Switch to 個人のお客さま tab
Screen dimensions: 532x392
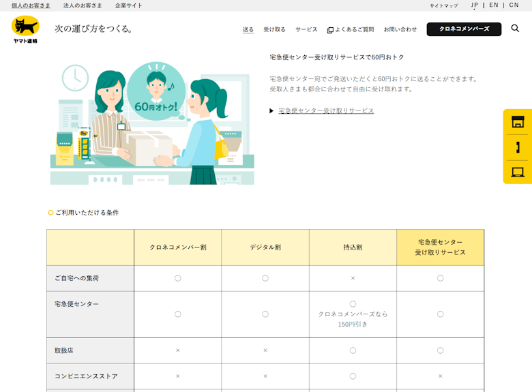pos(31,5)
